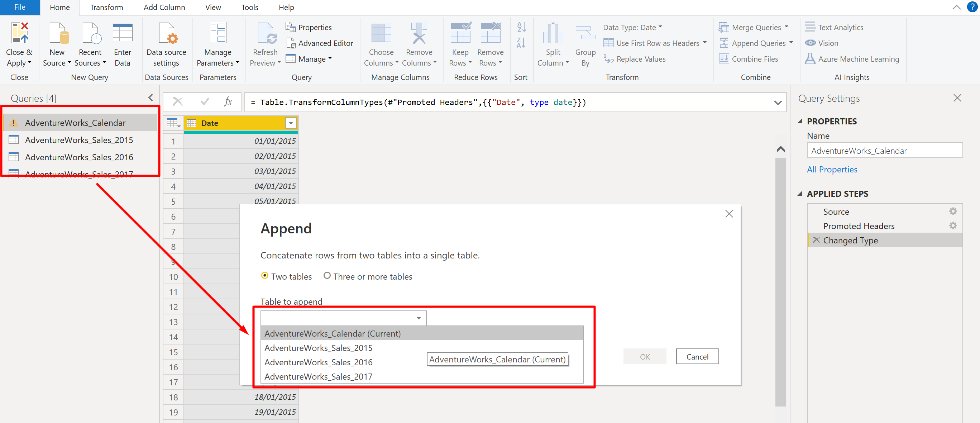Image resolution: width=980 pixels, height=423 pixels.
Task: Choose AdventureWorks_Sales_2017 in append list
Action: coord(422,376)
